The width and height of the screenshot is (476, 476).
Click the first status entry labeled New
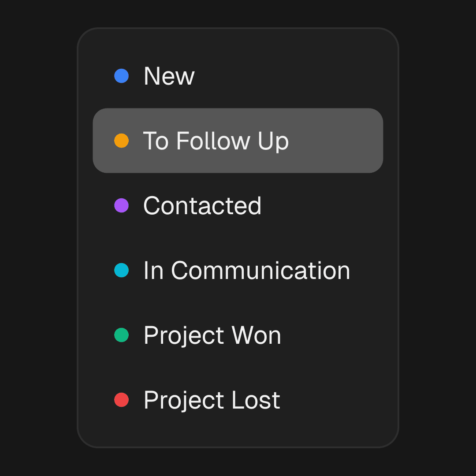tap(169, 76)
